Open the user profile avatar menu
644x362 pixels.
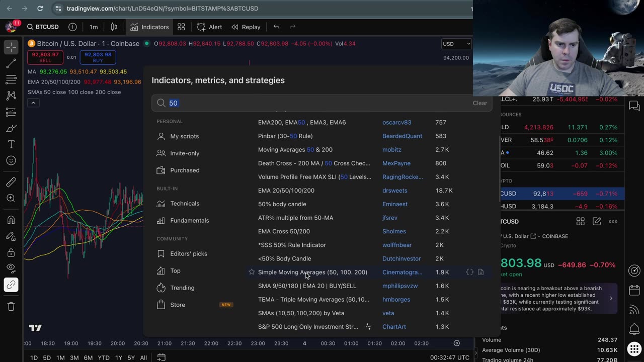tap(11, 27)
